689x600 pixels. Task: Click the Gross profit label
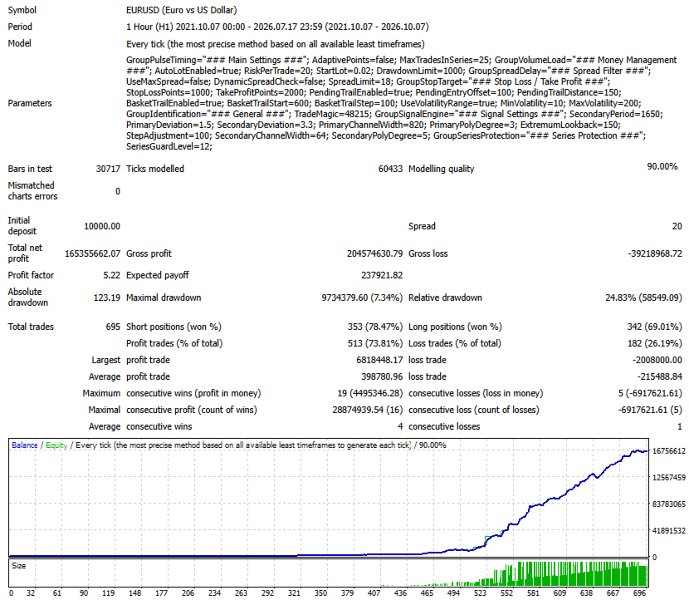click(149, 254)
